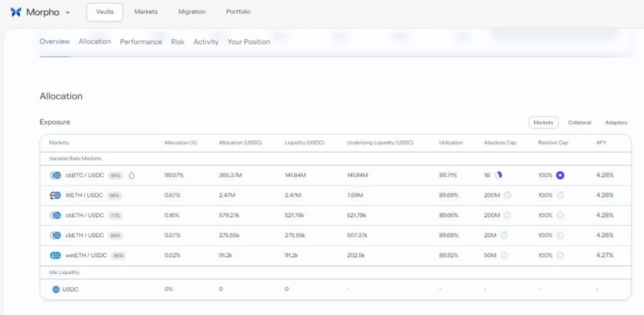Sort by the Allocation (%) column header

180,143
